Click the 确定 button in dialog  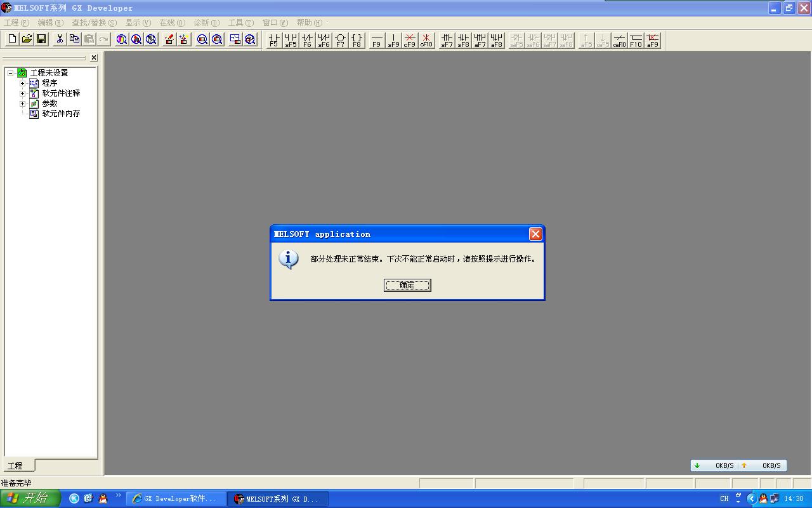pyautogui.click(x=407, y=285)
